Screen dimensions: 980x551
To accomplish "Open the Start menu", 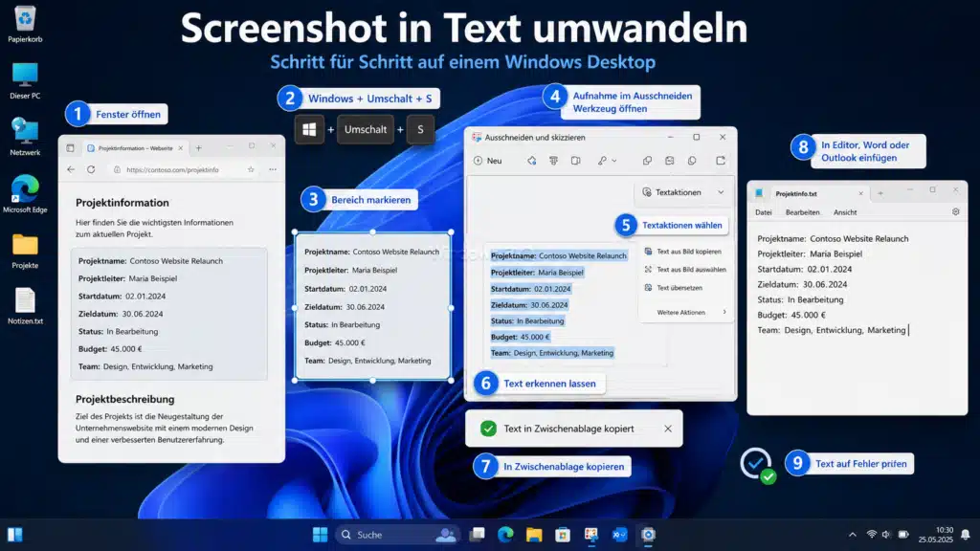I will 320,535.
